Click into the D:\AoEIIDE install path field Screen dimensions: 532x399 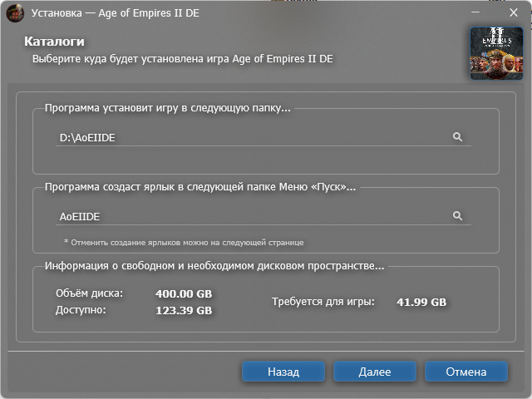click(x=249, y=137)
